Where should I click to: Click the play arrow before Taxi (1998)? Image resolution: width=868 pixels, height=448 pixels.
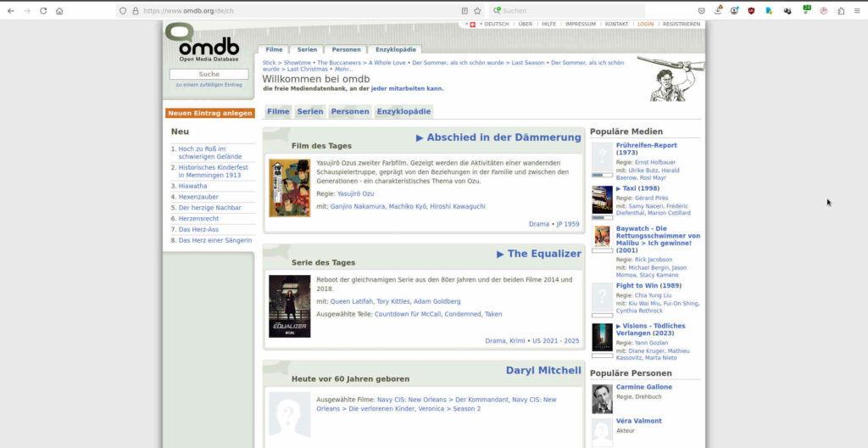[618, 188]
